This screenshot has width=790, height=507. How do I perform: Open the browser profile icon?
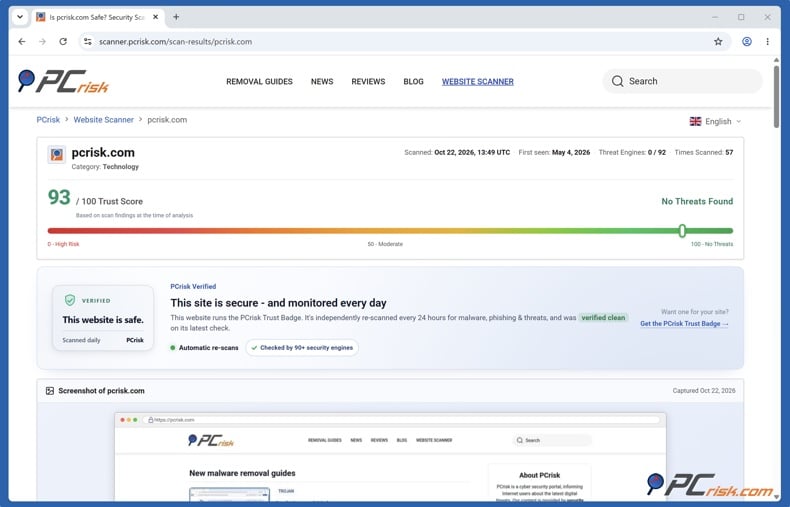747,42
